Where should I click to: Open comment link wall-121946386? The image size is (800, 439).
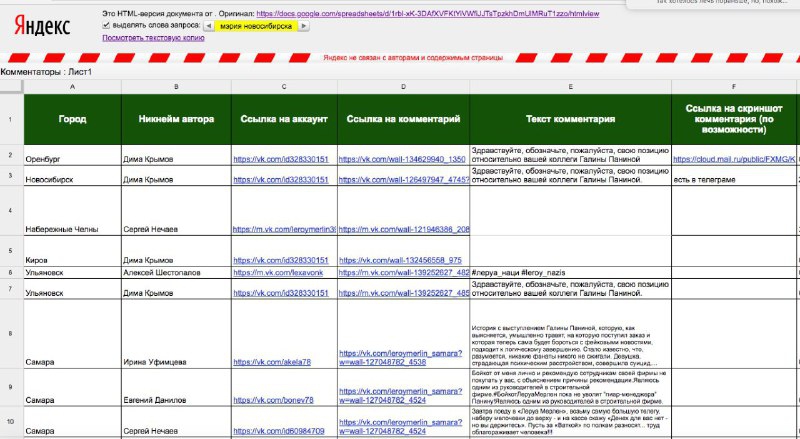(404, 230)
